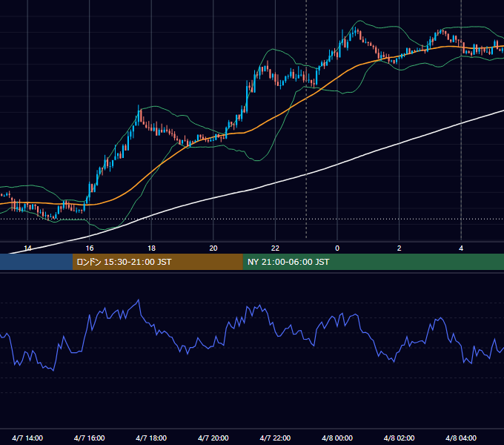Viewport: 504px width, 445px height.
Task: Click the 4/8 02:00 time label
Action: point(399,438)
